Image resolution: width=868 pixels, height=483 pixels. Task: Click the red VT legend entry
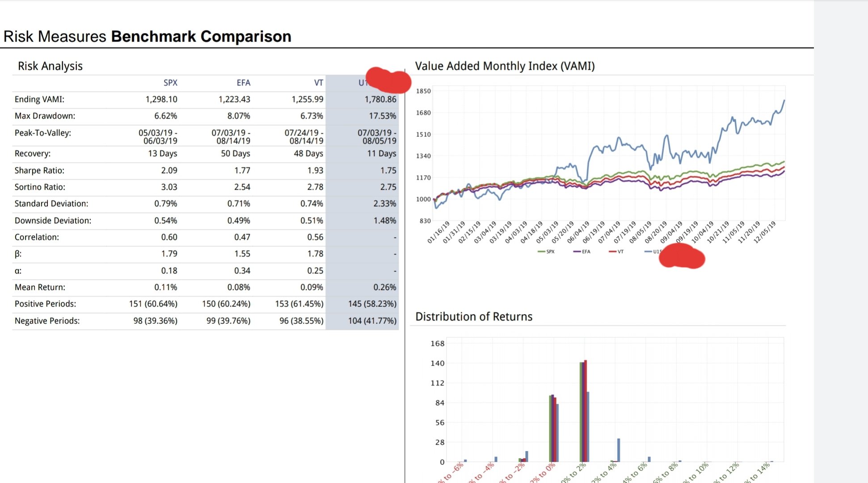pos(616,252)
